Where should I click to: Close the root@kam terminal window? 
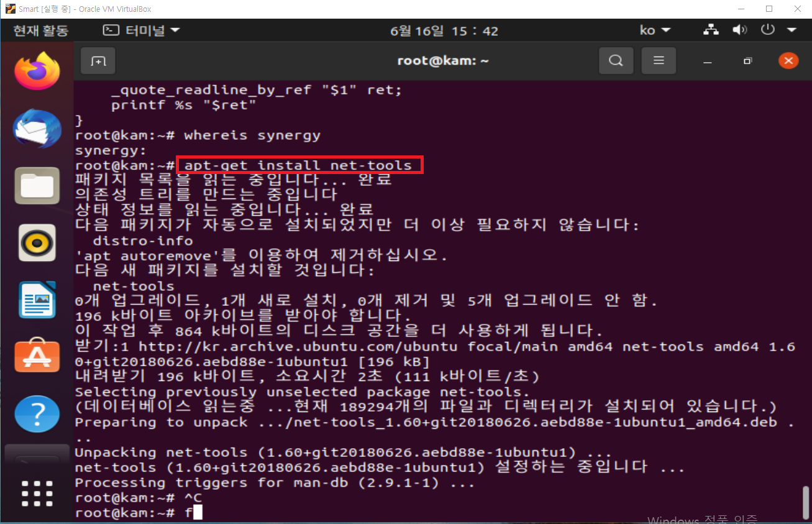[788, 61]
